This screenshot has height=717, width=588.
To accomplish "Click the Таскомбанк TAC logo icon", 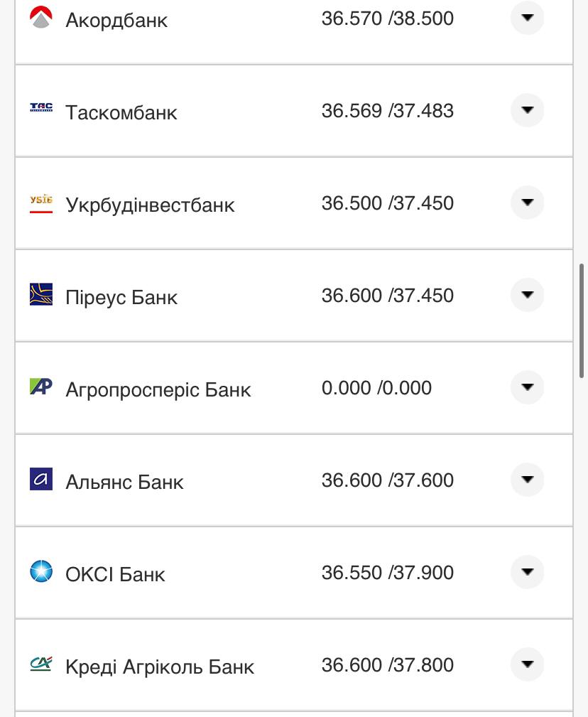I will coord(41,108).
